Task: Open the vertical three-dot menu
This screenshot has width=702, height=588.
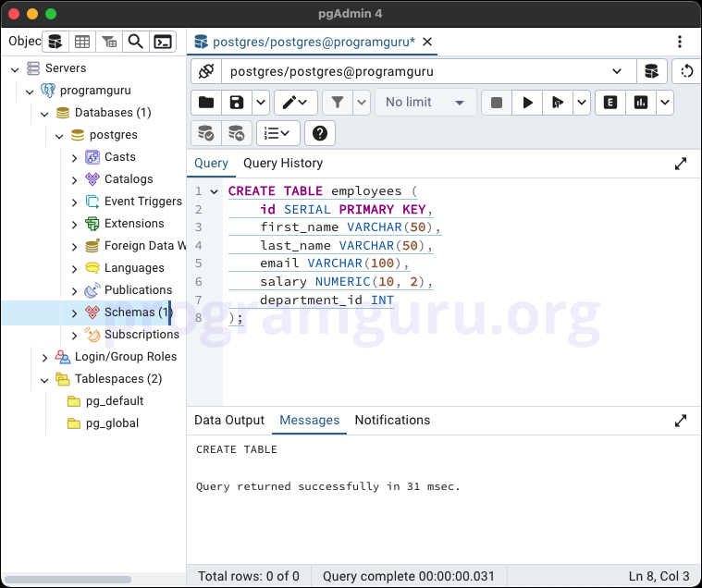Action: [x=680, y=42]
